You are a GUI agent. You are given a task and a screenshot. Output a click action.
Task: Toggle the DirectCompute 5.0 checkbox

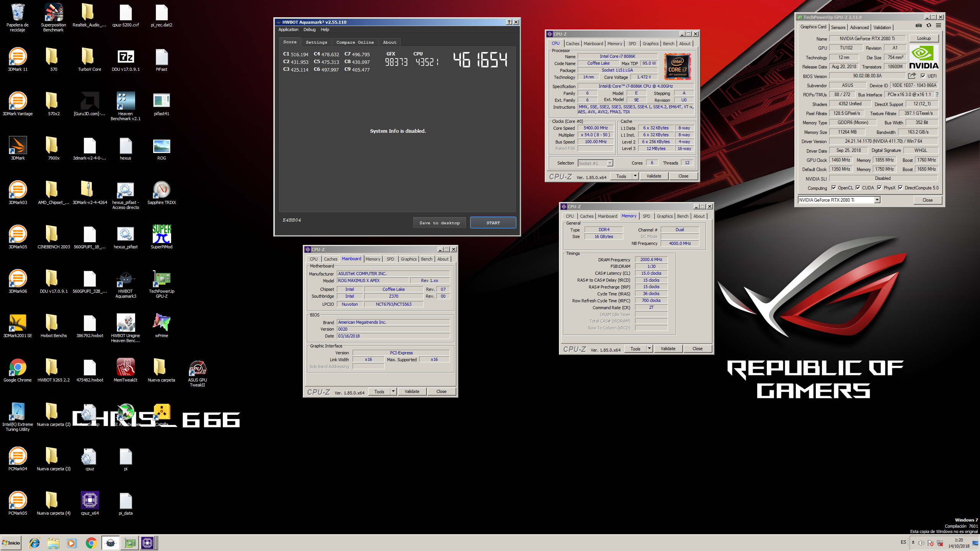[x=900, y=187]
